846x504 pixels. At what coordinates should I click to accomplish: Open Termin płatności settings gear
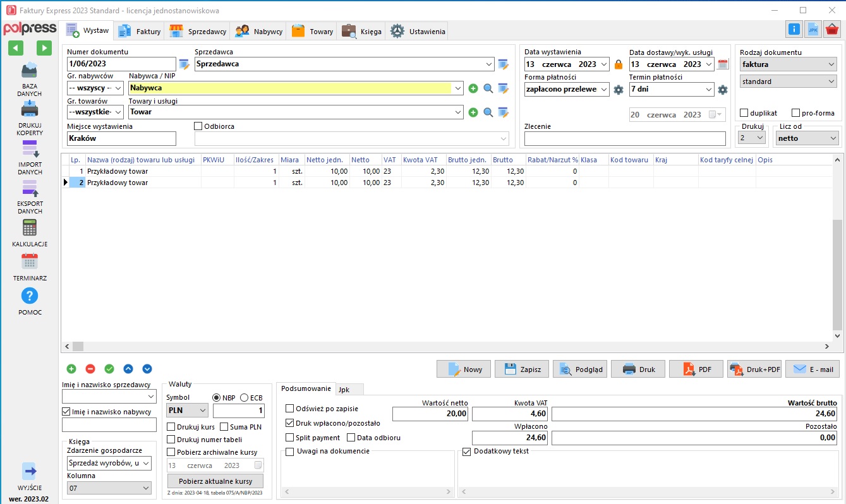pyautogui.click(x=723, y=90)
